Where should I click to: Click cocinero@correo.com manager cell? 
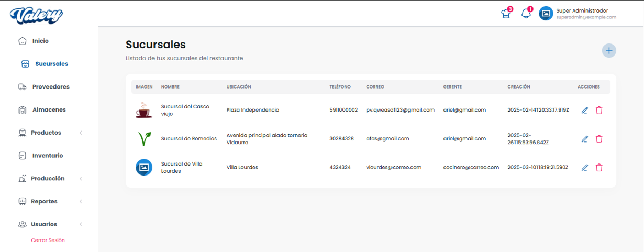pyautogui.click(x=471, y=168)
